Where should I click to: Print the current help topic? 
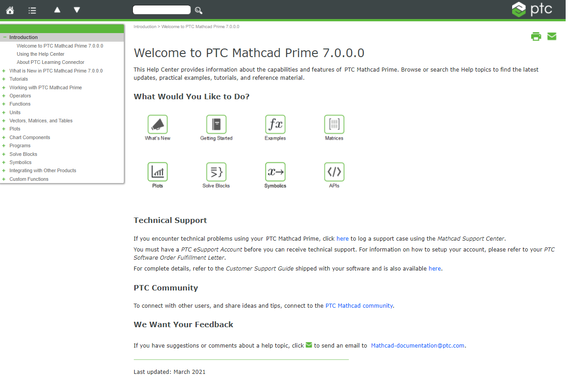tap(536, 36)
